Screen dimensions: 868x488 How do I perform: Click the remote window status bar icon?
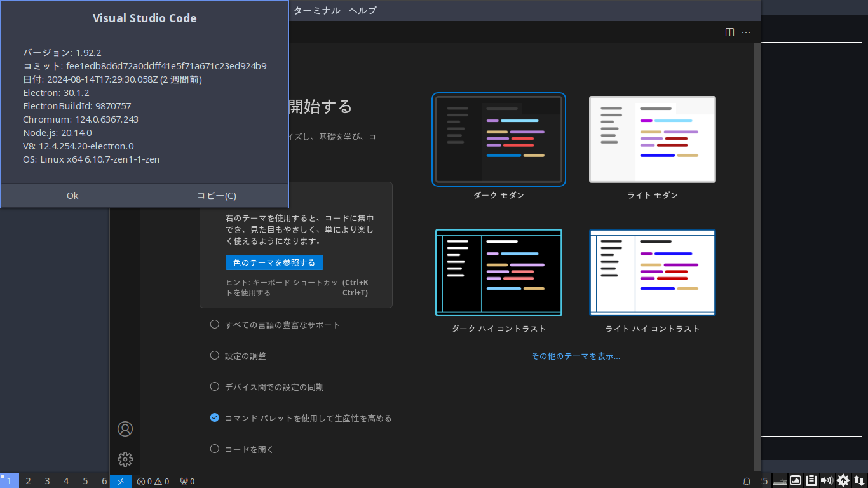[x=121, y=482]
